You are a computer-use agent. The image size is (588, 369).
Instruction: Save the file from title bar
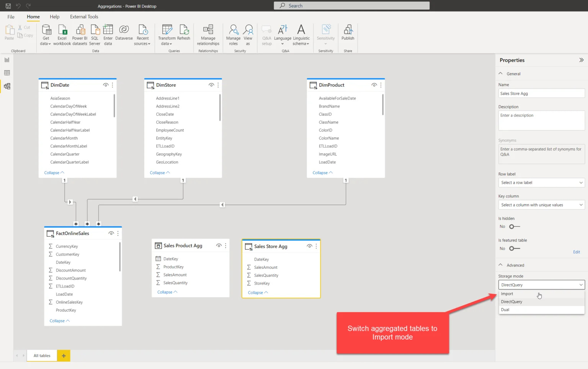[8, 6]
